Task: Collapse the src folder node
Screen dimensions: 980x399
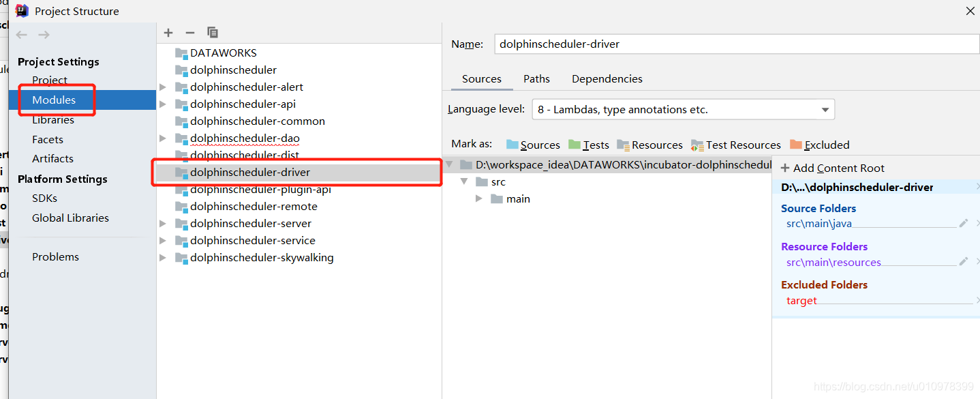Action: click(465, 181)
